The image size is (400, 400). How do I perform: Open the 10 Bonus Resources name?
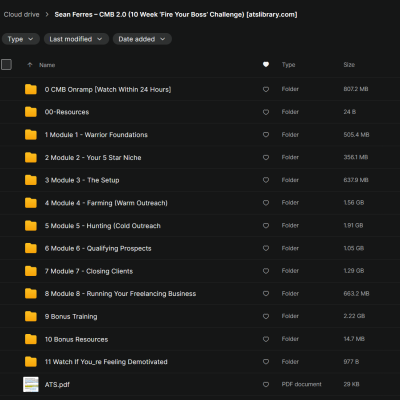pyautogui.click(x=76, y=339)
